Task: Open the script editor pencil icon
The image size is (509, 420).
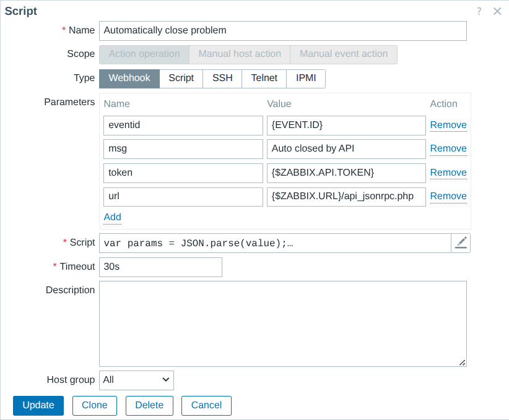Action: click(x=461, y=243)
